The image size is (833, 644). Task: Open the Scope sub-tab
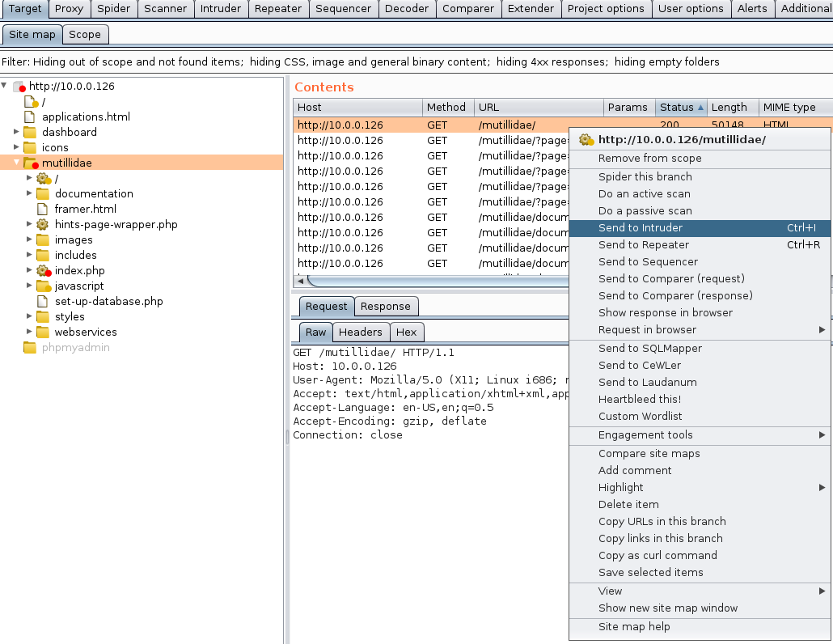click(x=85, y=35)
